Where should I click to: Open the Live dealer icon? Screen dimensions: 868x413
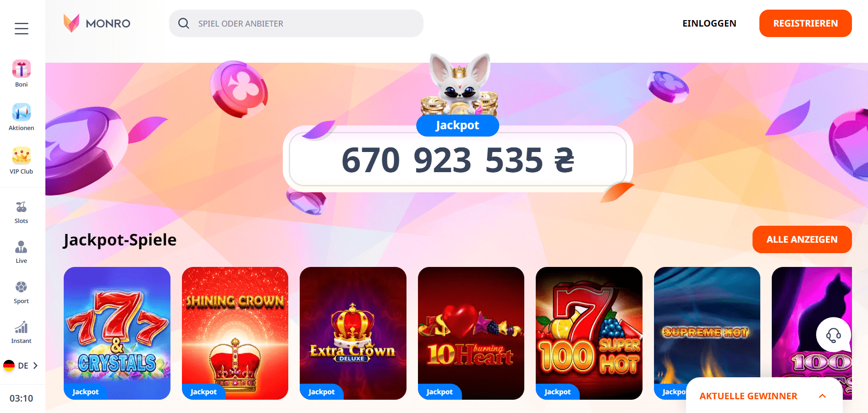point(22,247)
